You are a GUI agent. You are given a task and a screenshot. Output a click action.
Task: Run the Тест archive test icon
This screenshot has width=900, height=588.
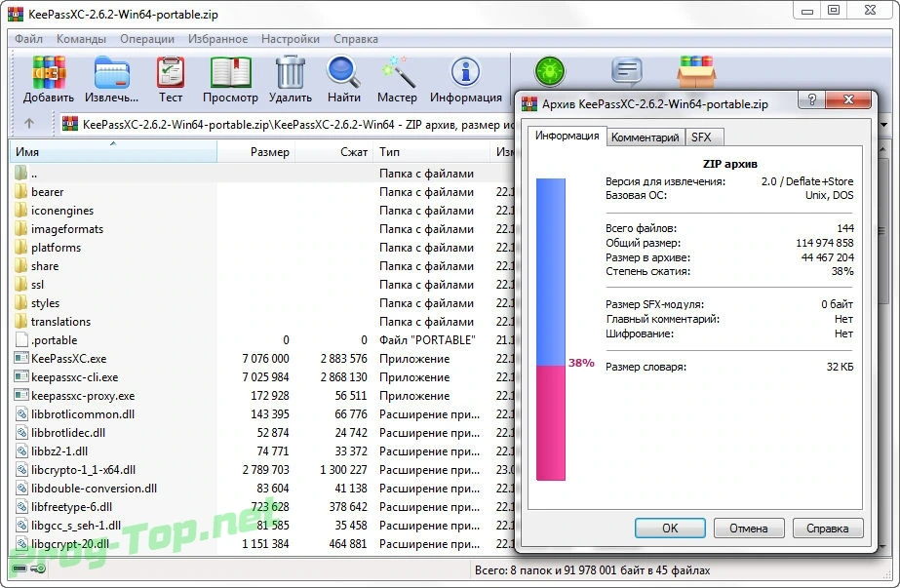(x=171, y=73)
